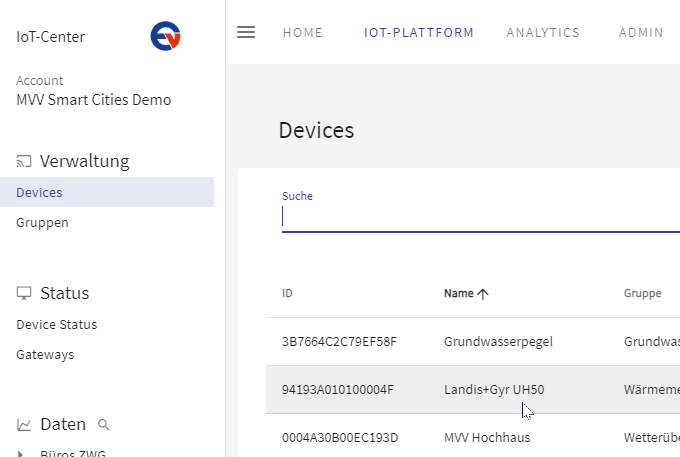Open the ANALYTICS tab
The height and width of the screenshot is (457, 680).
tap(543, 33)
